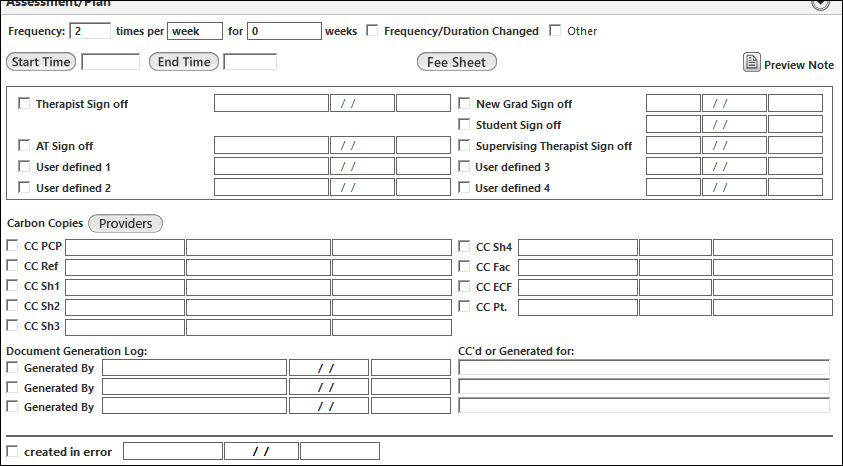Enable Therapist Sign off checkbox

coord(24,103)
